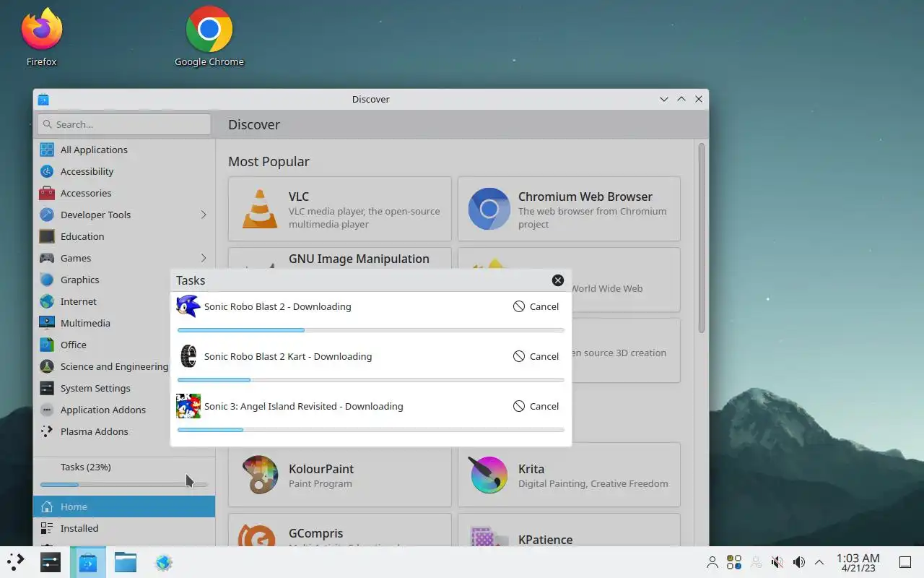
Task: Open the Internet category label
Action: (x=79, y=301)
